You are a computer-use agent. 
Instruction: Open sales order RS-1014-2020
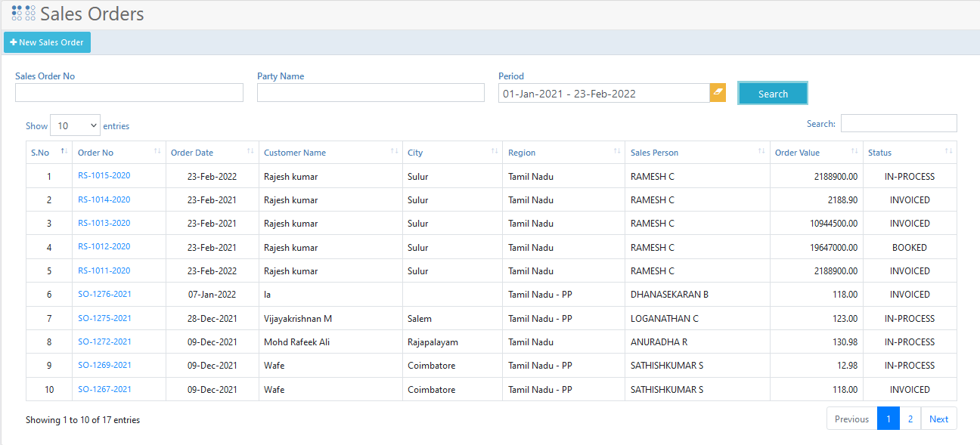(x=104, y=199)
